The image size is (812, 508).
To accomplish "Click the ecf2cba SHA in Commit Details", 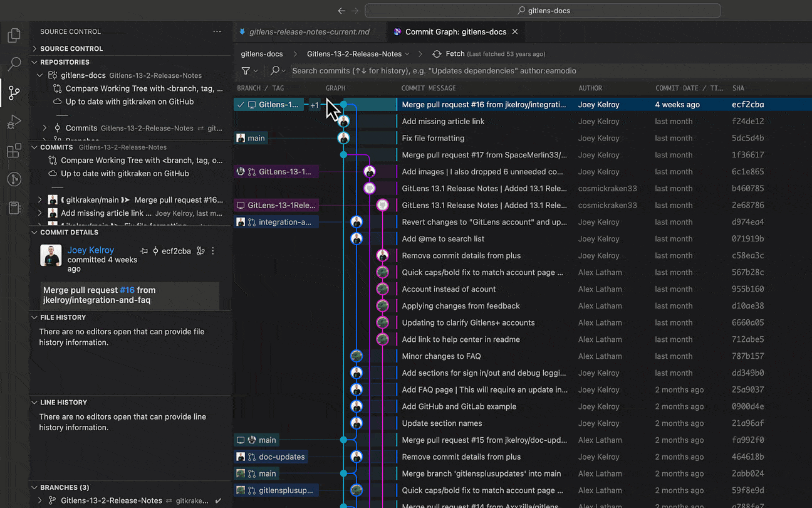I will pos(175,251).
